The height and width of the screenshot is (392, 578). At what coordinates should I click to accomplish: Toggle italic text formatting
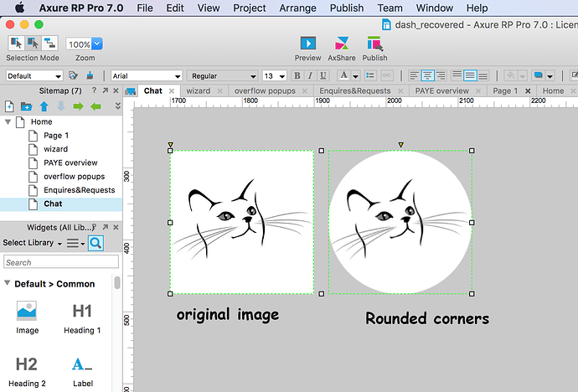(x=311, y=75)
